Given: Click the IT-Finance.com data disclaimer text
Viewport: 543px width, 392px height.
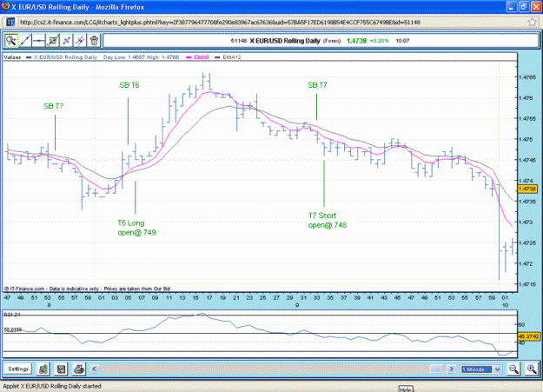Looking at the screenshot, I should [x=87, y=289].
